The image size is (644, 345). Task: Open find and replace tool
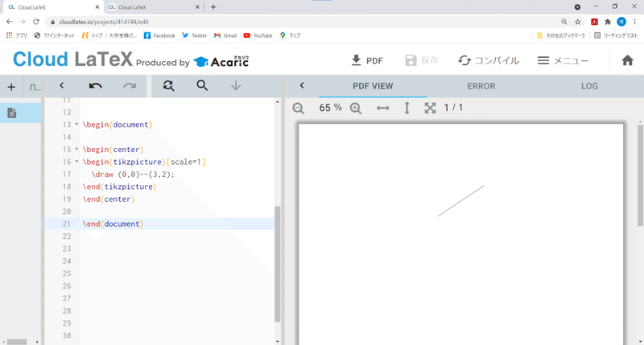168,85
